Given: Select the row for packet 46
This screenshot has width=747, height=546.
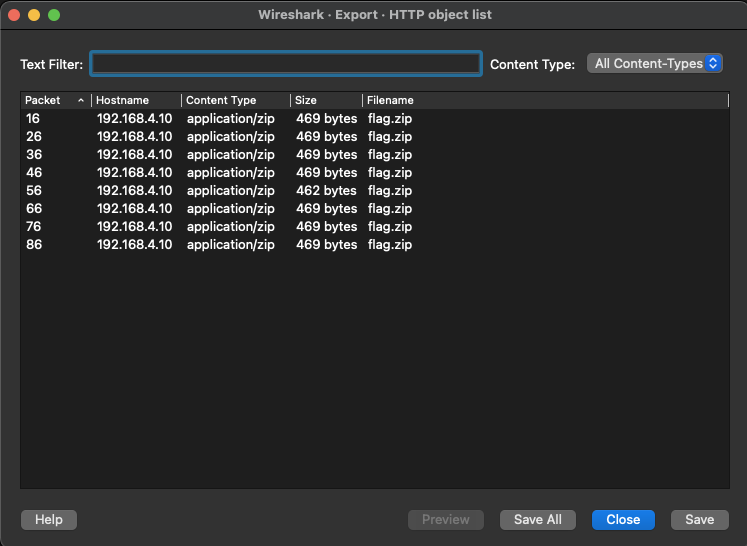Looking at the screenshot, I should pyautogui.click(x=374, y=172).
